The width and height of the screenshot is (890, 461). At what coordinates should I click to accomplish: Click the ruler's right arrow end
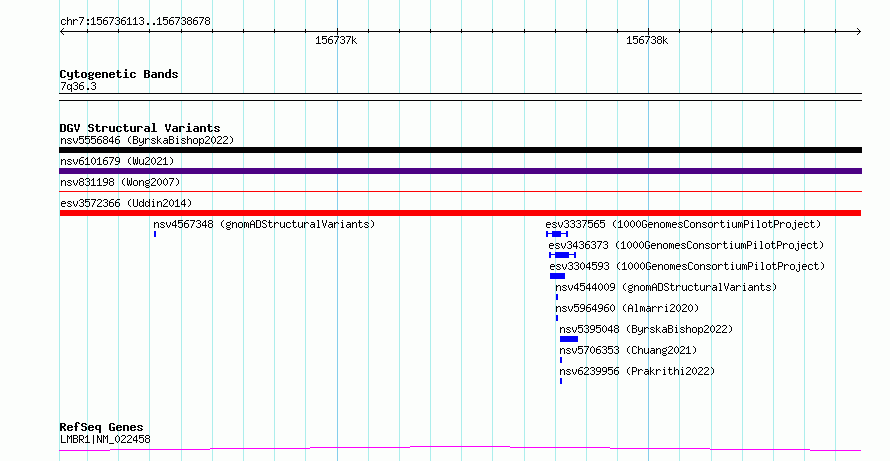[859, 32]
